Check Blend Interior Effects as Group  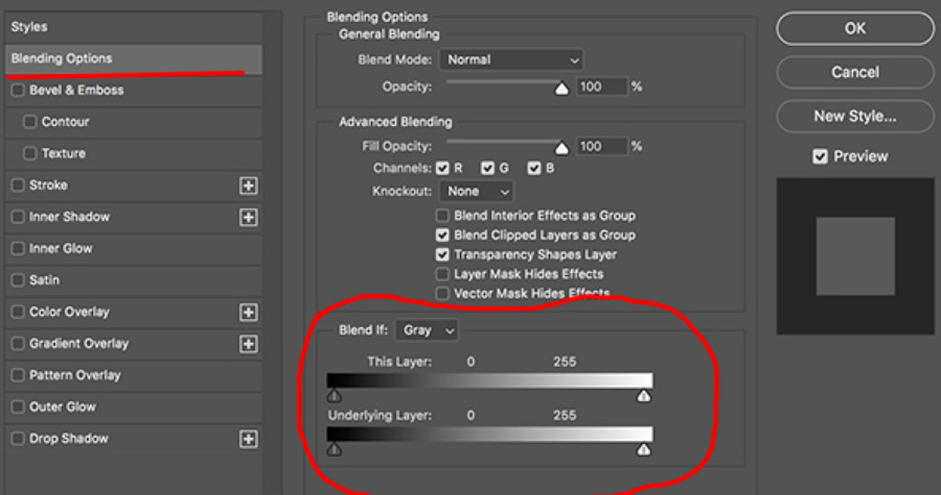442,215
